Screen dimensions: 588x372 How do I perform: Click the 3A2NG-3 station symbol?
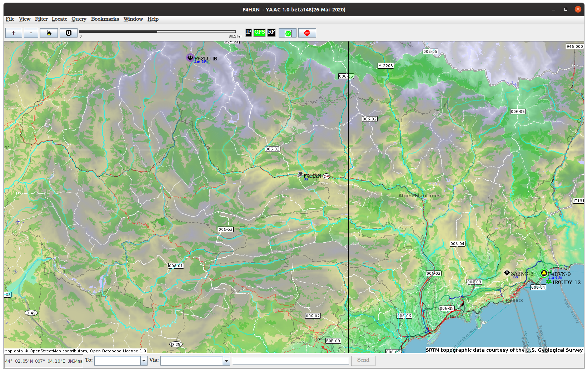tap(507, 273)
